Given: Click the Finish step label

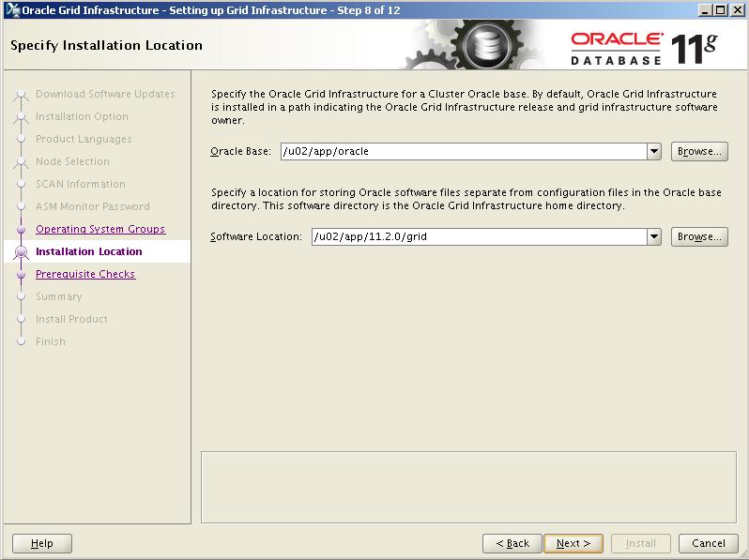Looking at the screenshot, I should point(51,341).
